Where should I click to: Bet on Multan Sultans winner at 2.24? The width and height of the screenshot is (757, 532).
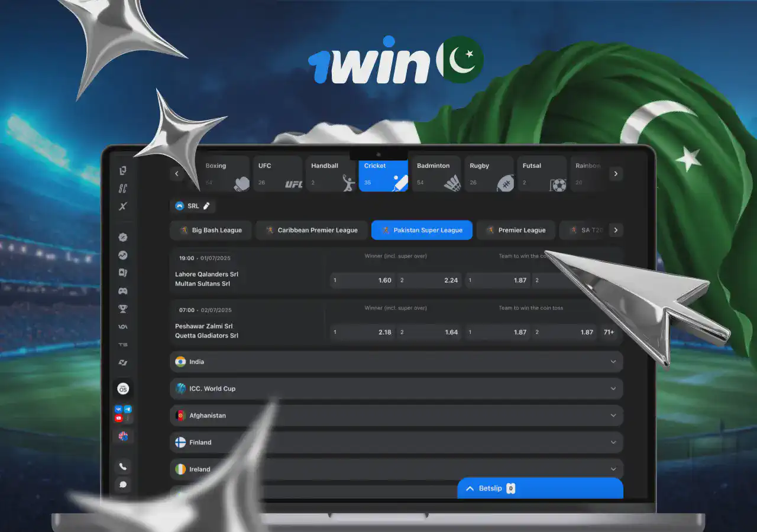(429, 280)
